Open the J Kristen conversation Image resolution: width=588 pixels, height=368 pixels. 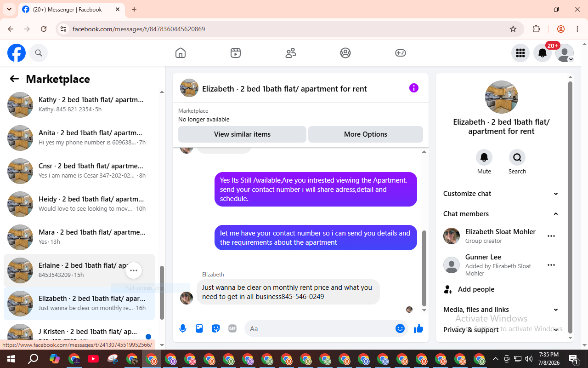(79, 332)
